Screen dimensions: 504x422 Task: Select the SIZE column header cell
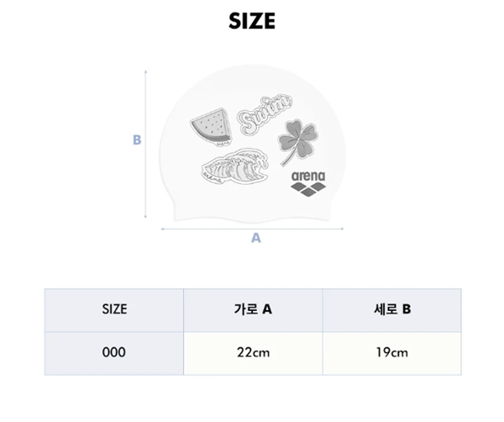click(x=114, y=310)
